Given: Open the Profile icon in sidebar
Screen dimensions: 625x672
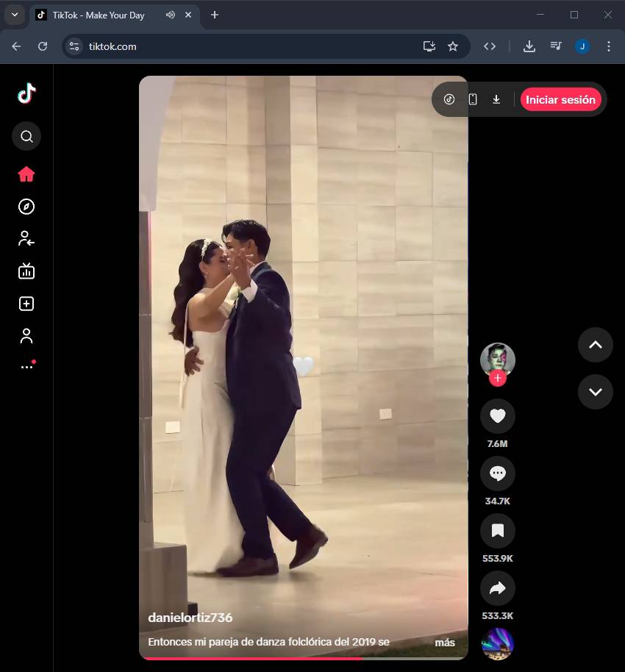Looking at the screenshot, I should 26,336.
